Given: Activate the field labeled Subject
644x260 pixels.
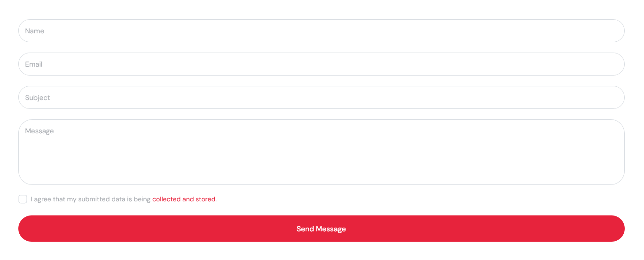Looking at the screenshot, I should click(x=321, y=98).
